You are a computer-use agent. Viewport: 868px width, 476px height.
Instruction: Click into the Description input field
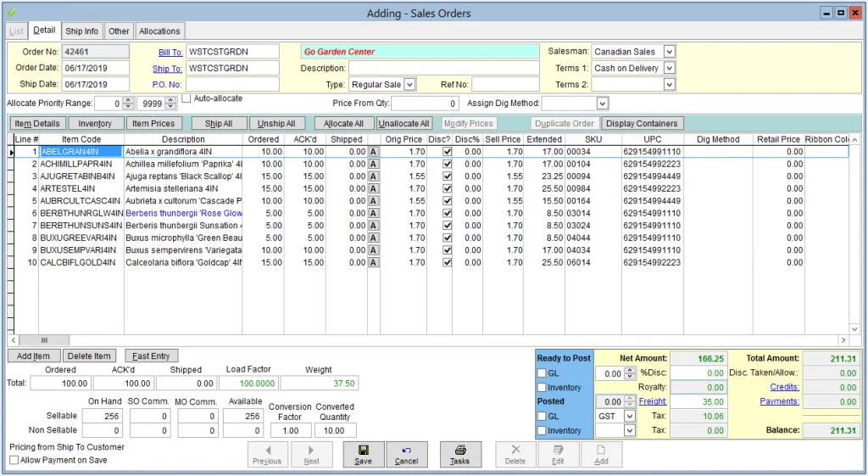point(444,68)
